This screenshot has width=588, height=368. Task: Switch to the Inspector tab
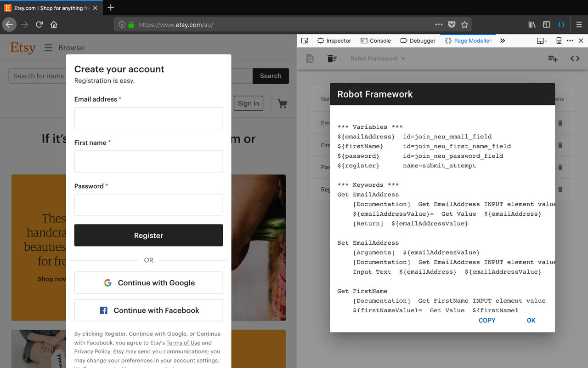334,40
